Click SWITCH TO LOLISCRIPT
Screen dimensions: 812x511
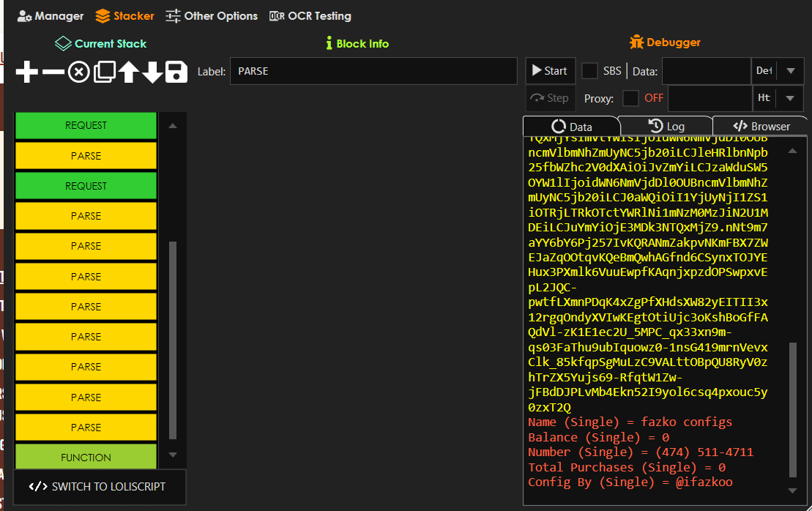(100, 487)
